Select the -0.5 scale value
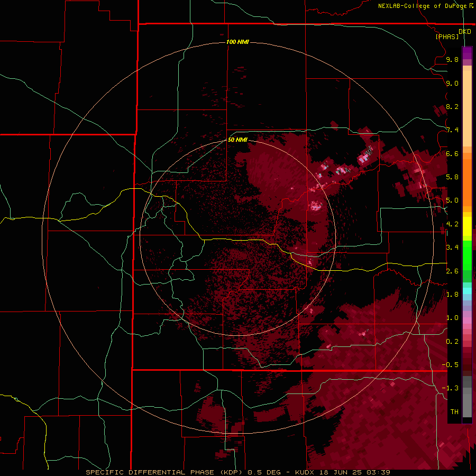 click(x=450, y=365)
